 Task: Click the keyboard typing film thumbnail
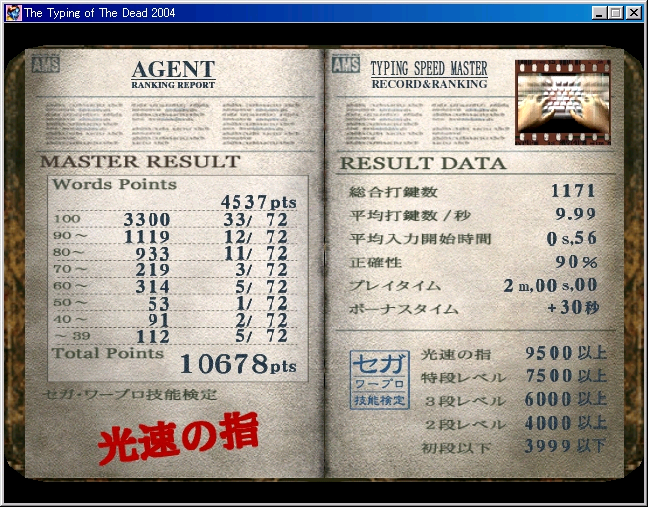coord(562,102)
